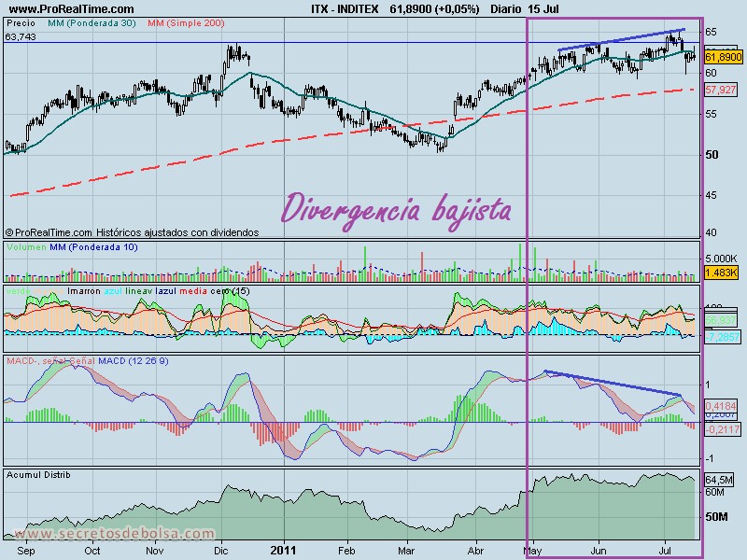Click the Jun month on time axis

click(599, 551)
